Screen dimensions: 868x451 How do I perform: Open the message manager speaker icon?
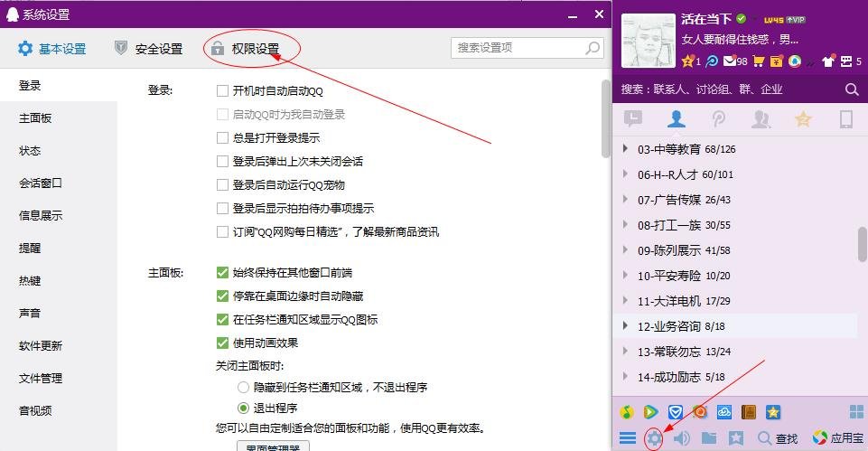click(x=681, y=438)
